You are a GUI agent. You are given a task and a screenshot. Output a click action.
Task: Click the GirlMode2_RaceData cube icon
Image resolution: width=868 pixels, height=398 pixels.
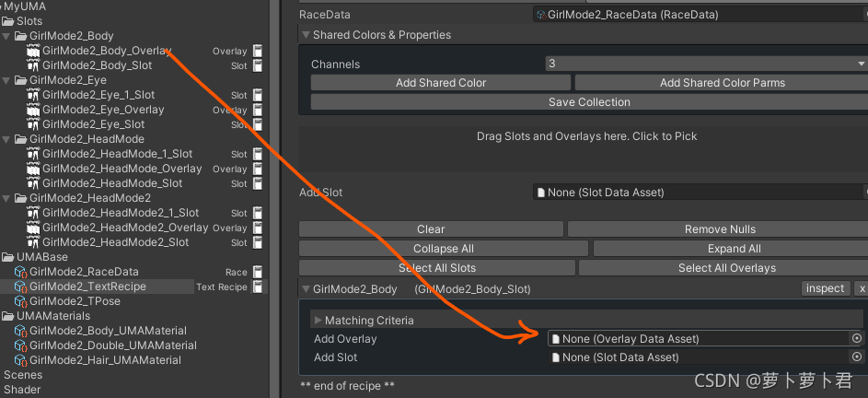click(x=21, y=272)
